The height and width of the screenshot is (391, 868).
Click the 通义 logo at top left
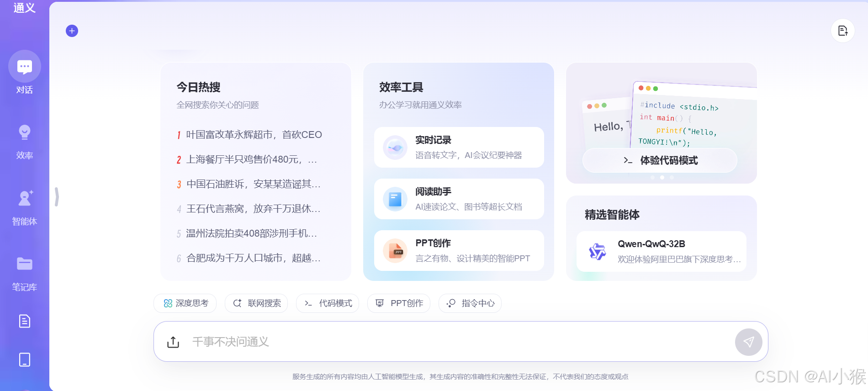(x=25, y=8)
